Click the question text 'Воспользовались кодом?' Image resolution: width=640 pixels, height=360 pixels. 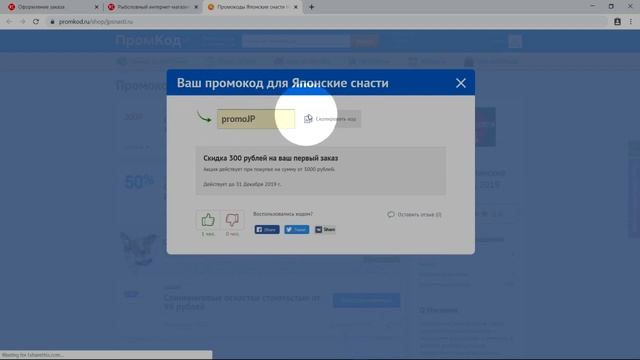283,214
